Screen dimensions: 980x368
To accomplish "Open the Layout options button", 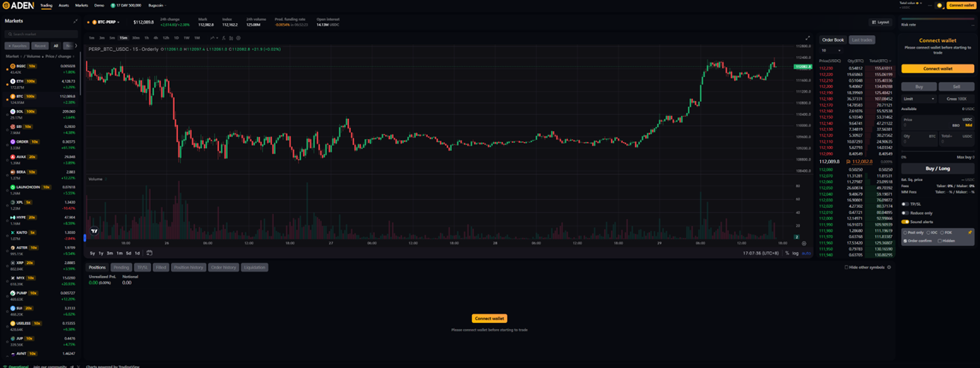I will 881,22.
